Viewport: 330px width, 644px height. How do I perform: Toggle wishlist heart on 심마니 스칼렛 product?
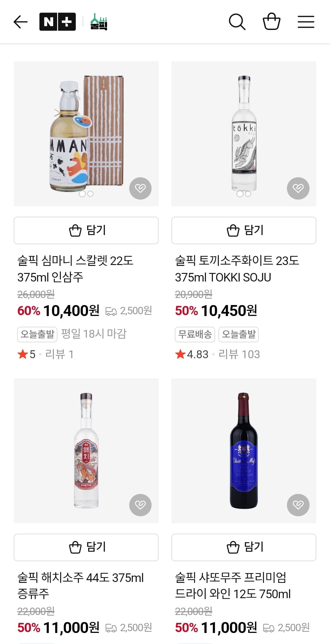click(x=140, y=188)
